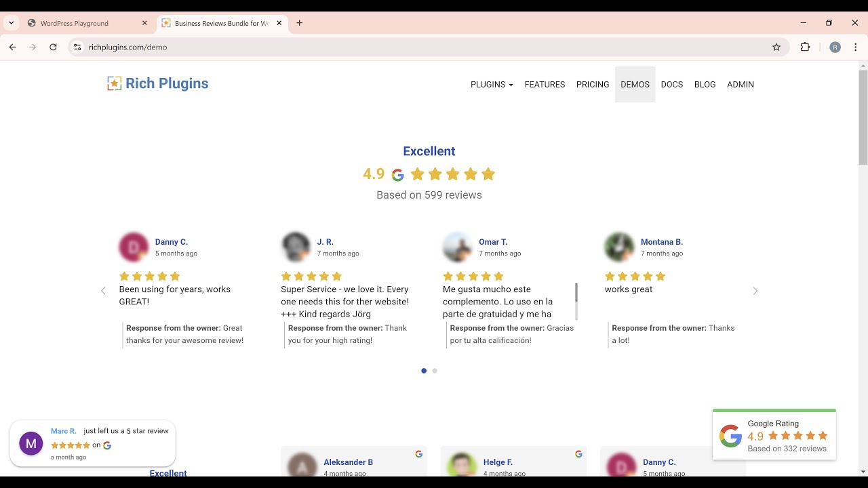Visit the BLOG menu item
Viewport: 868px width, 488px height.
[x=705, y=85]
